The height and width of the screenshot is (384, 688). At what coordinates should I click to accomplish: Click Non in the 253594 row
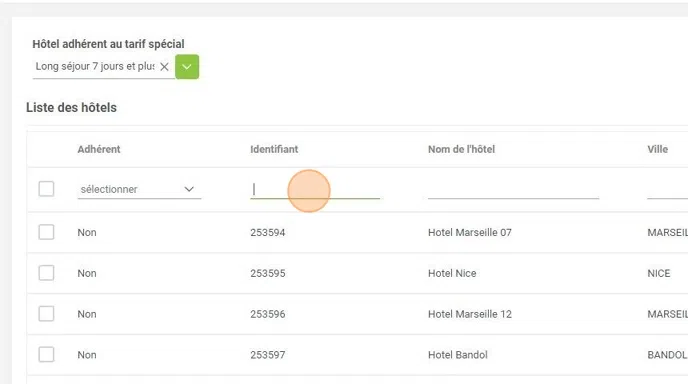pos(87,233)
